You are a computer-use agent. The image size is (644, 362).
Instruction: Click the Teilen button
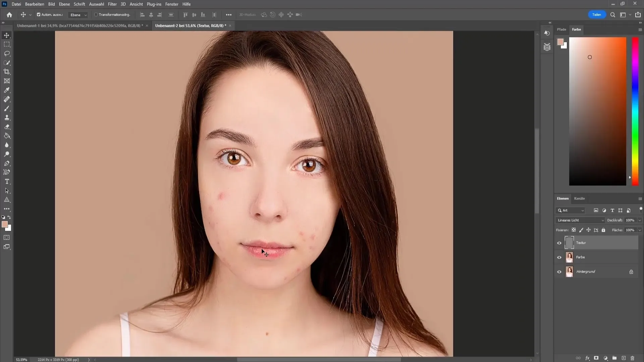[597, 15]
